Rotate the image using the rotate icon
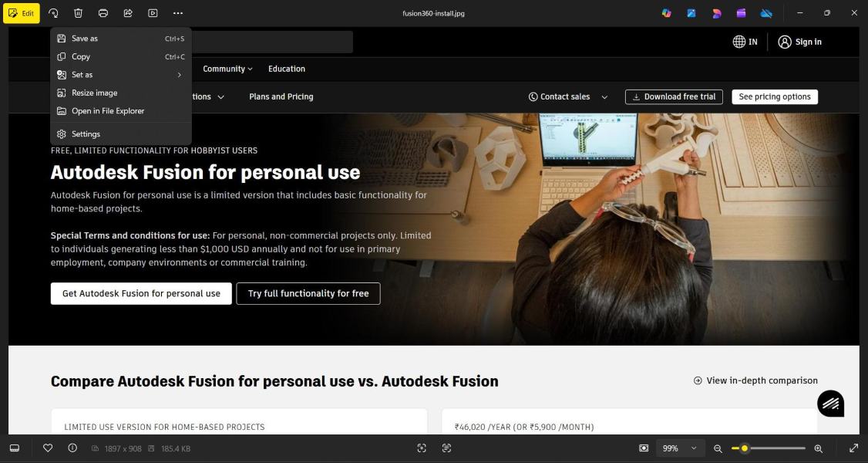This screenshot has height=463, width=868. [x=53, y=13]
